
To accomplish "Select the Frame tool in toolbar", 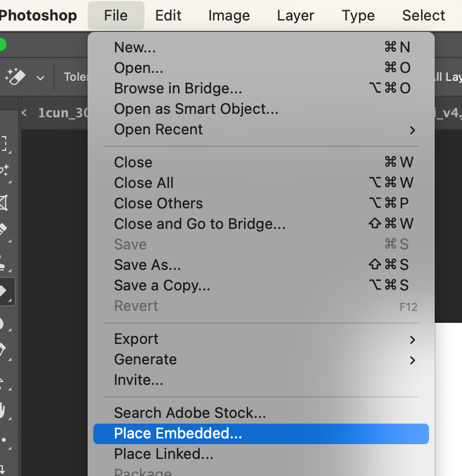I will [4, 202].
